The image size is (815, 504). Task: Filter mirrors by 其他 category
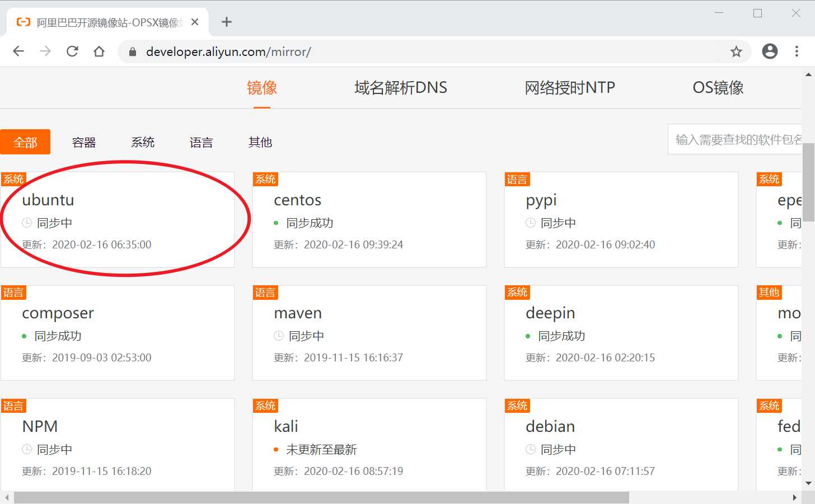tap(260, 142)
